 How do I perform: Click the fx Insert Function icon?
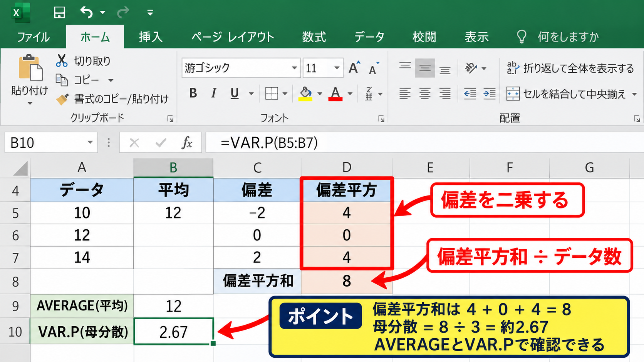coord(187,143)
